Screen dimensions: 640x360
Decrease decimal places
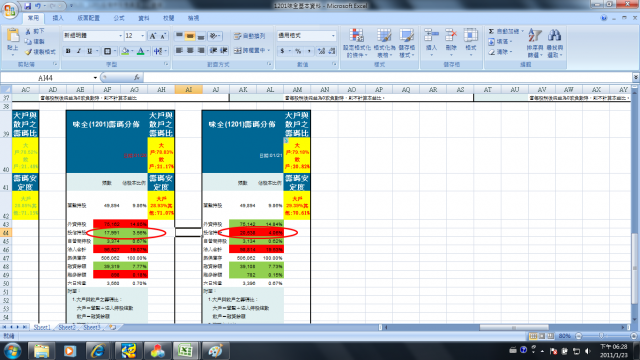pyautogui.click(x=331, y=51)
